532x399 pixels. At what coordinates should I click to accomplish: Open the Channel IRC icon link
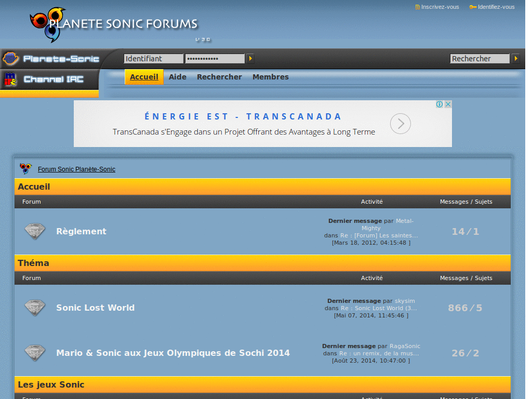point(10,79)
